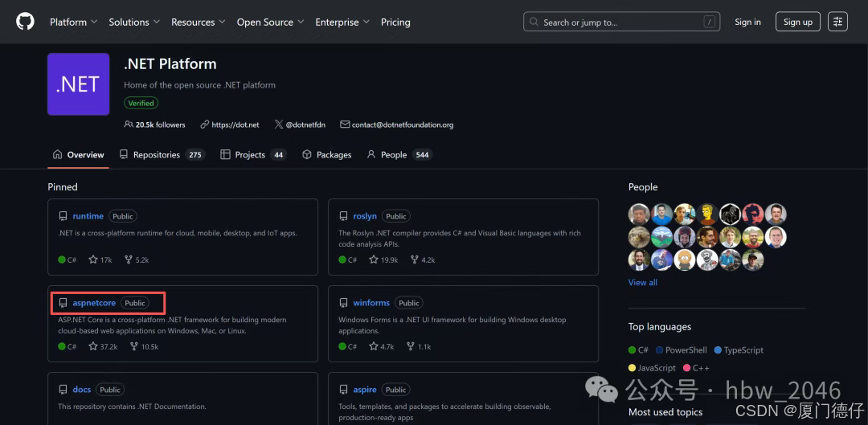This screenshot has width=868, height=425.
Task: Expand the Solutions dropdown menu
Action: [x=134, y=22]
